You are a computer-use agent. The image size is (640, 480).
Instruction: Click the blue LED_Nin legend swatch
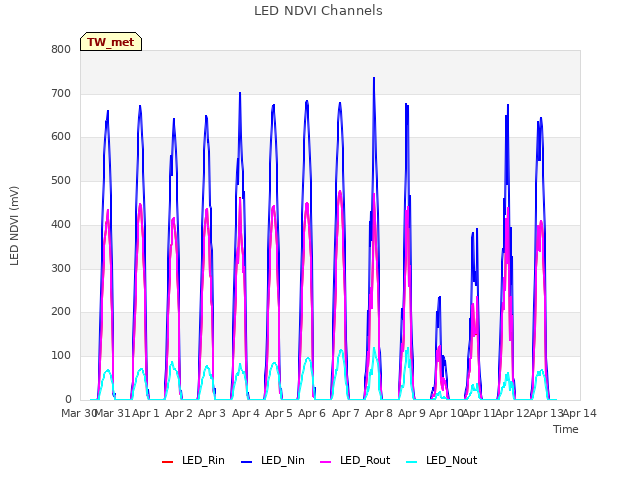[x=247, y=462]
